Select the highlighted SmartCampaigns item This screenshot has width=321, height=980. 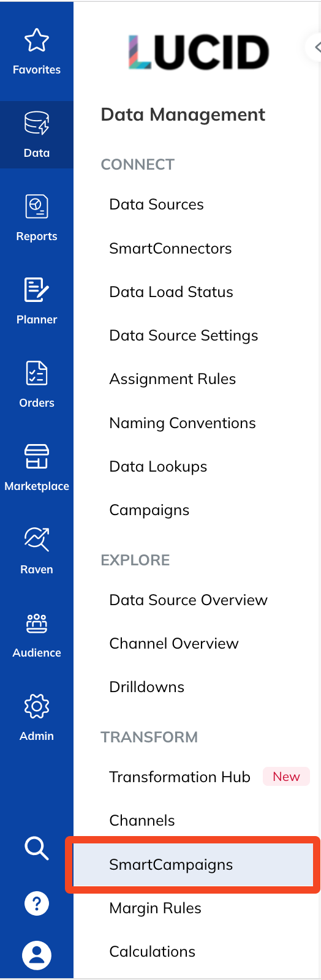point(193,865)
